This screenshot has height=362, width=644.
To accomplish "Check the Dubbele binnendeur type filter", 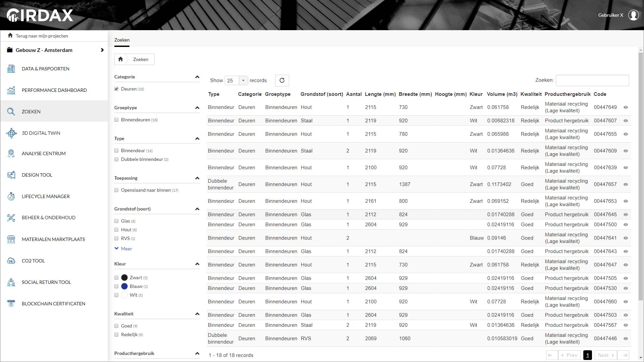I will (x=116, y=159).
